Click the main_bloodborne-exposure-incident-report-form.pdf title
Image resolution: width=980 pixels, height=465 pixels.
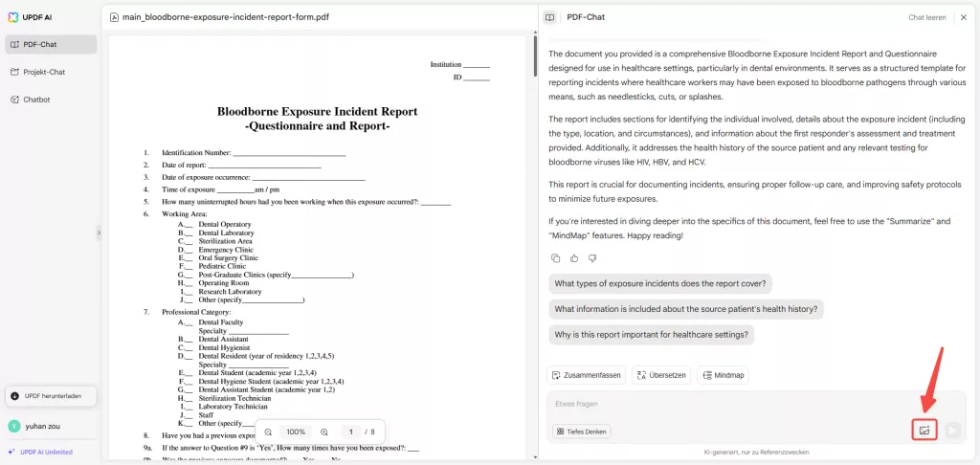[226, 17]
